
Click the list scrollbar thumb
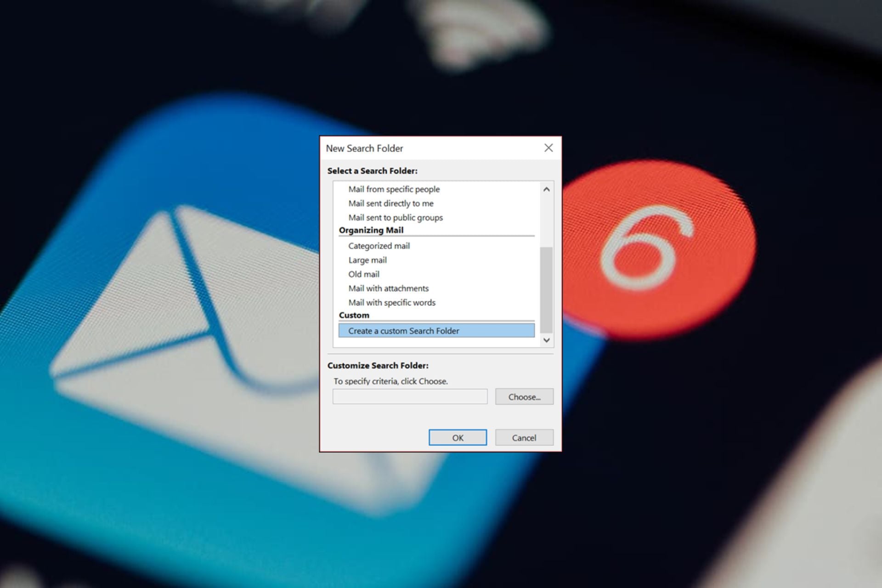tap(546, 289)
